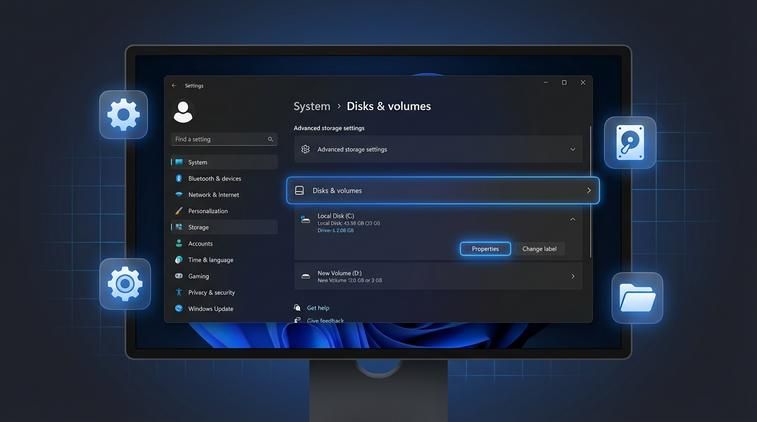Click the disk icon in Disks & volumes row
The width and height of the screenshot is (757, 422).
click(299, 190)
